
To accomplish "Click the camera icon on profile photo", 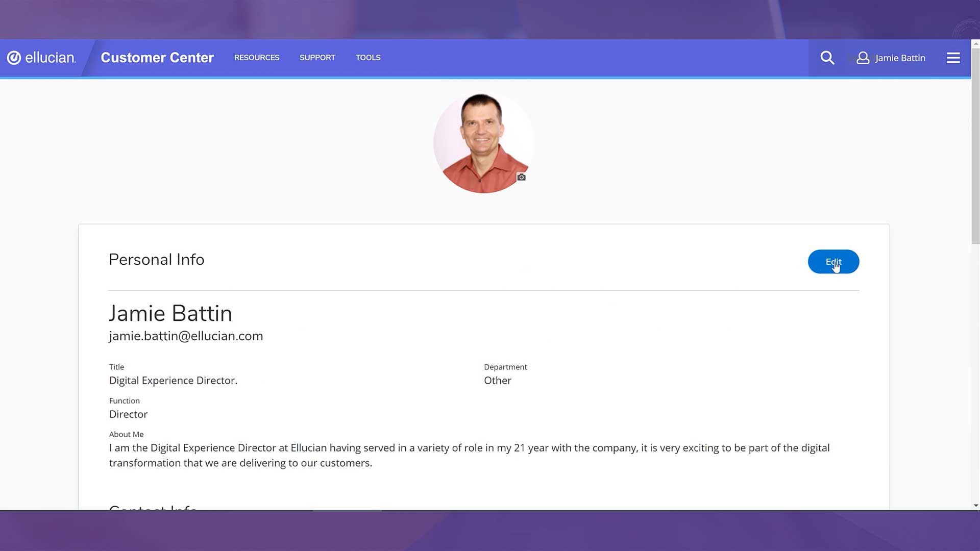I will pyautogui.click(x=521, y=177).
